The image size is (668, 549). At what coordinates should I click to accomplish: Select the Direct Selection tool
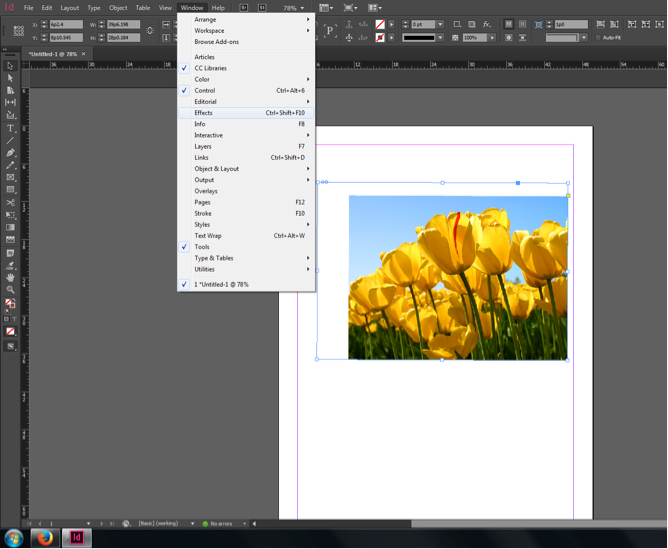(x=10, y=78)
